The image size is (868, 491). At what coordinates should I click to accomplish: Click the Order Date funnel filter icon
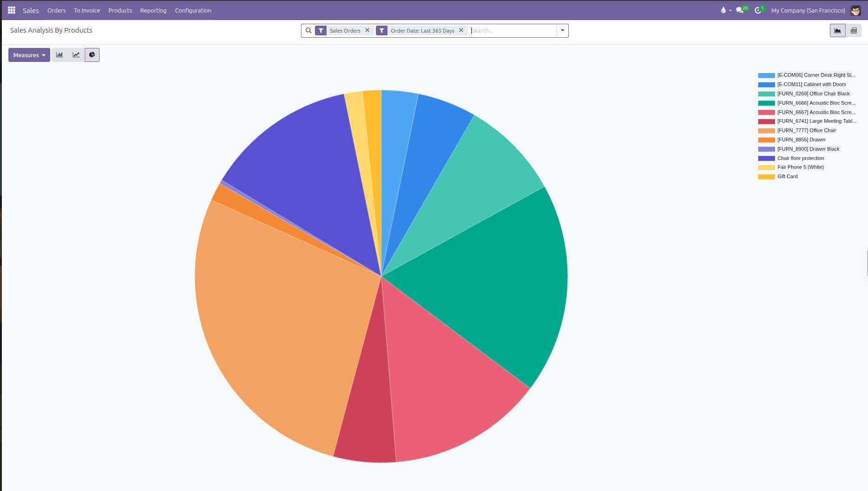tap(381, 31)
